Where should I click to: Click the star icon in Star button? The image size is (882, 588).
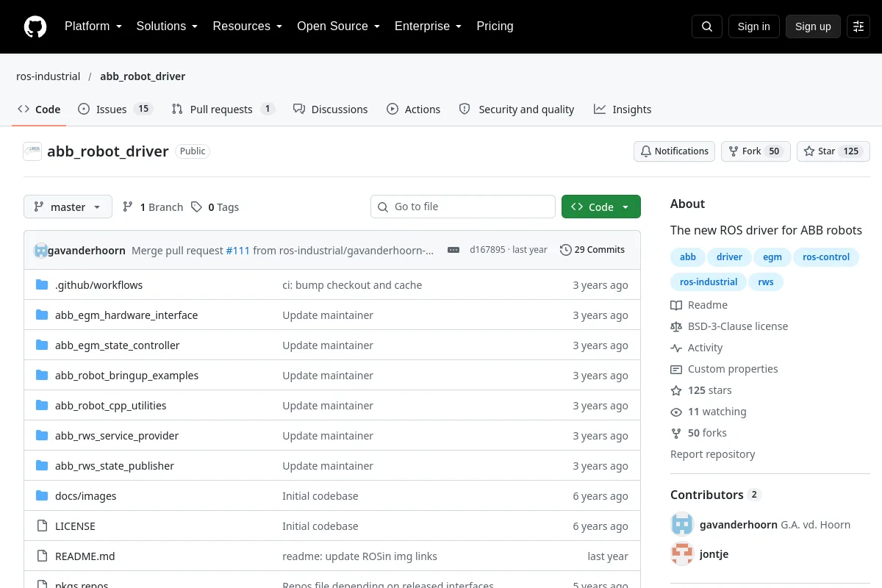point(809,151)
